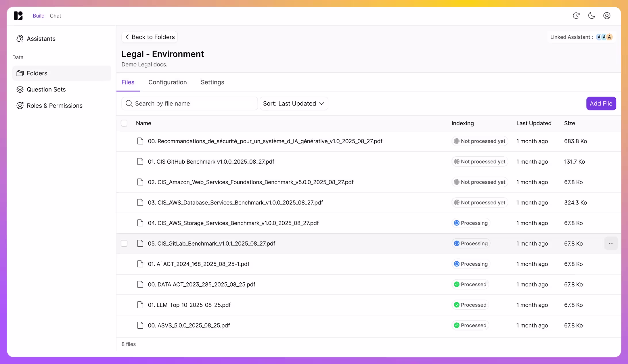
Task: Open Roles & Permissions in the sidebar
Action: point(54,106)
